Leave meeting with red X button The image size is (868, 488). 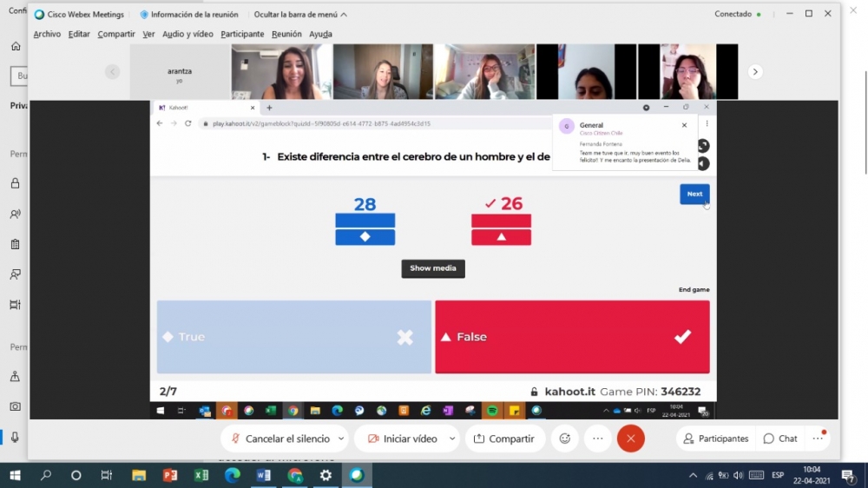[630, 439]
